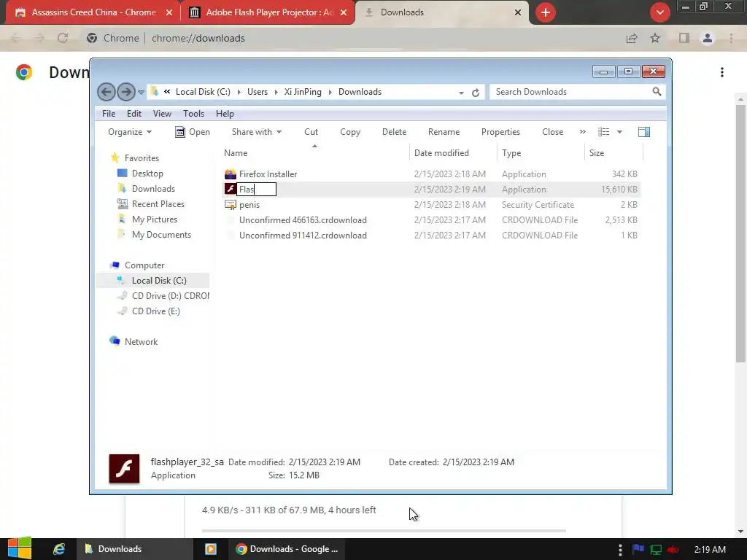
Task: Open Chrome tab search dropdown
Action: (659, 12)
